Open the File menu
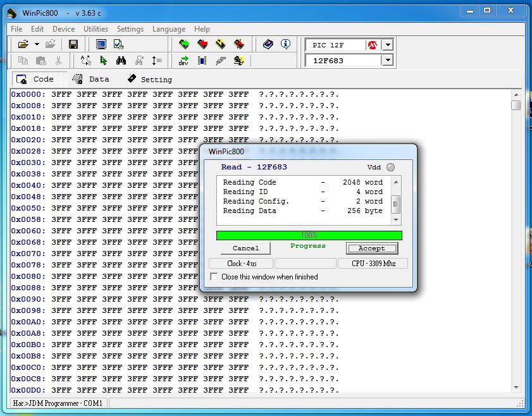 point(16,29)
